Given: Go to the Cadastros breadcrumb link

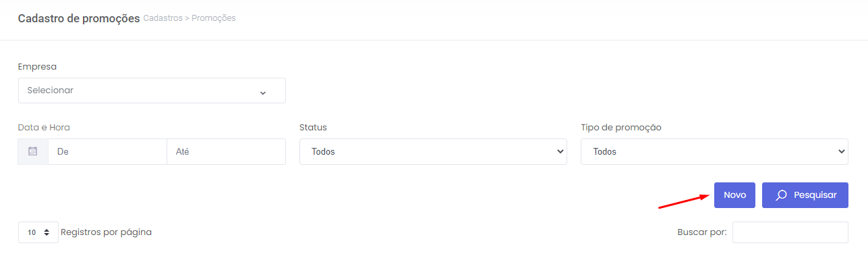Looking at the screenshot, I should pyautogui.click(x=163, y=18).
